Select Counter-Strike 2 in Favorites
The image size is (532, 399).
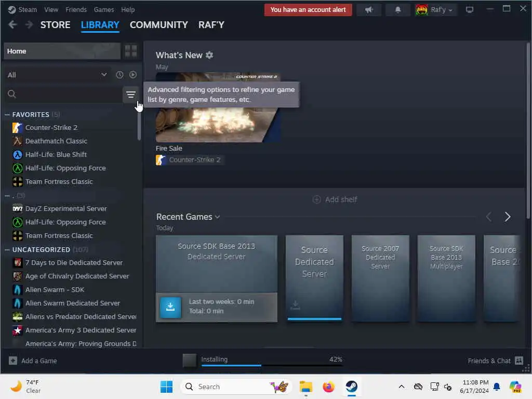coord(51,128)
